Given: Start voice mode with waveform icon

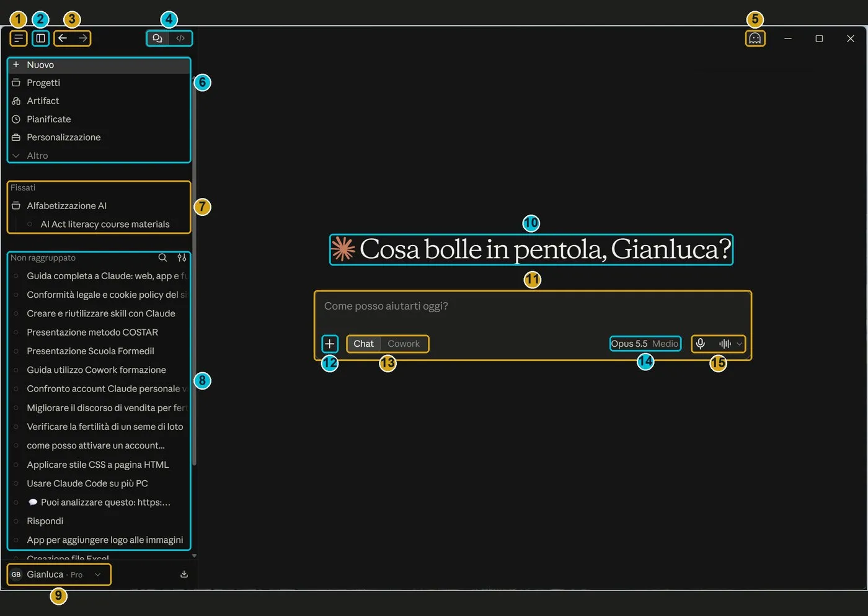Looking at the screenshot, I should [725, 344].
